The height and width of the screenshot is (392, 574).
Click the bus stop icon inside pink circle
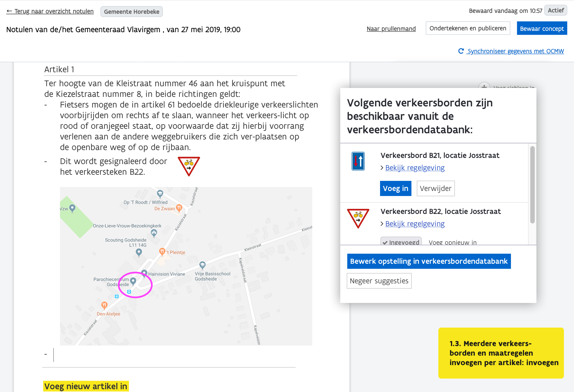(x=129, y=292)
